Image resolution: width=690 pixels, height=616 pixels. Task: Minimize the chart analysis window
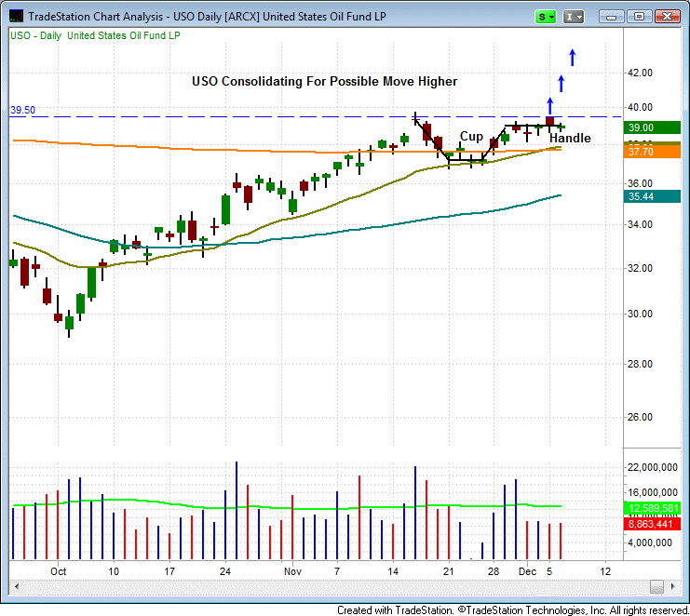click(611, 17)
